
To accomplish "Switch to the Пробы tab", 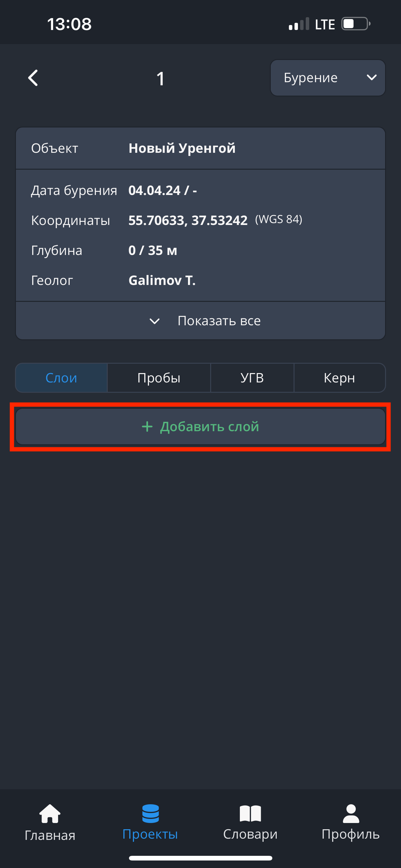I will 159,378.
